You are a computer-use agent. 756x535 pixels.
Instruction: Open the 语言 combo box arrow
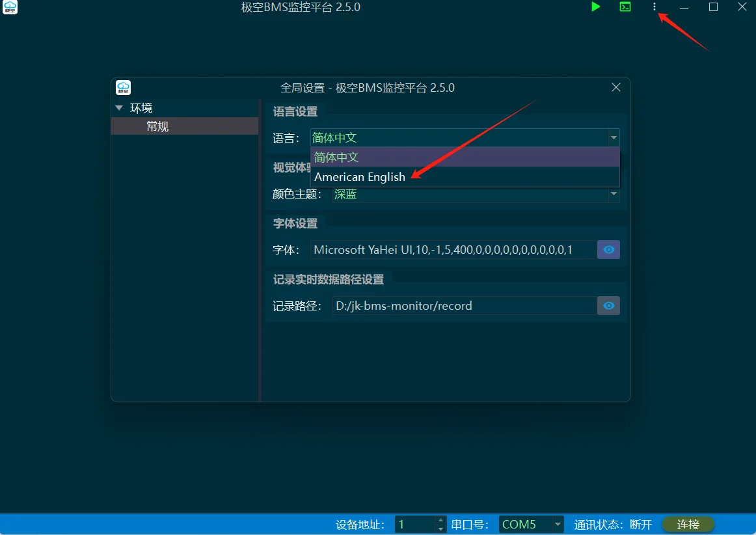pos(614,138)
